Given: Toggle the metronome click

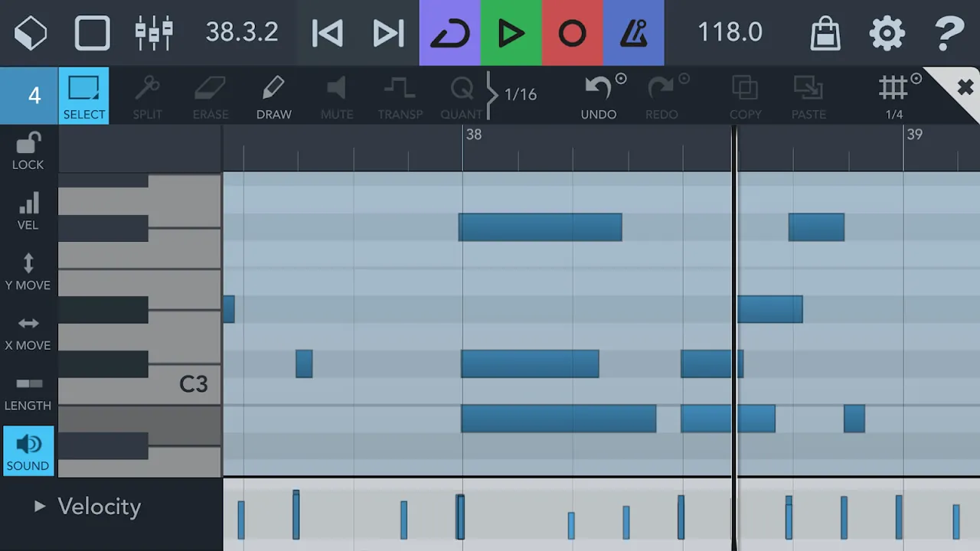Looking at the screenshot, I should [x=633, y=33].
